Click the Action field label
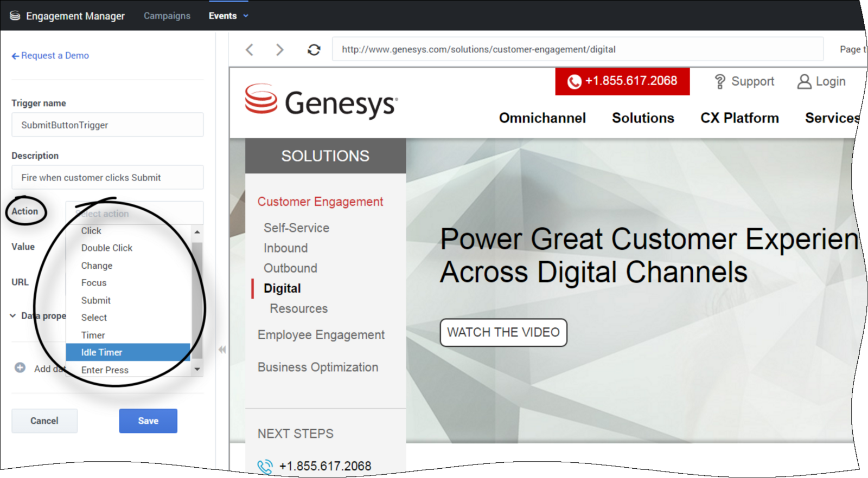This screenshot has height=478, width=868. tap(25, 211)
